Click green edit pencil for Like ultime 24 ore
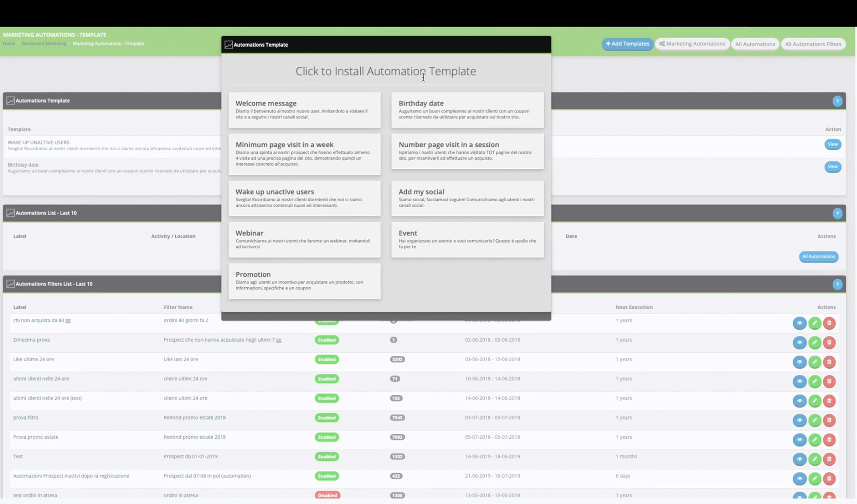 [814, 362]
